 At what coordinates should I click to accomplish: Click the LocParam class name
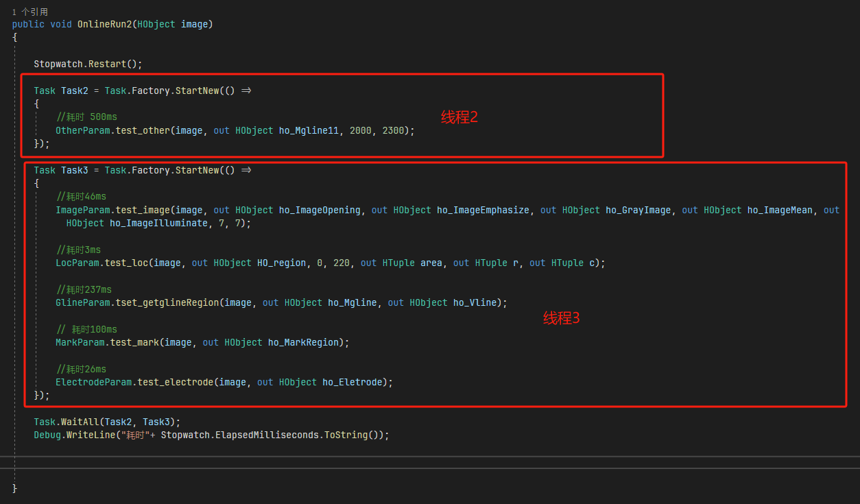point(77,263)
